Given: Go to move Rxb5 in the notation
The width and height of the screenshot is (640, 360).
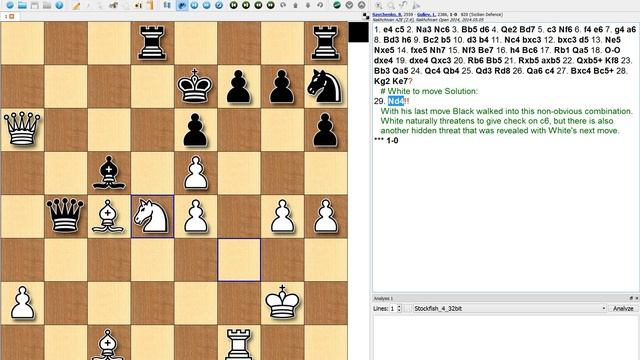Looking at the screenshot, I should click(x=530, y=60).
